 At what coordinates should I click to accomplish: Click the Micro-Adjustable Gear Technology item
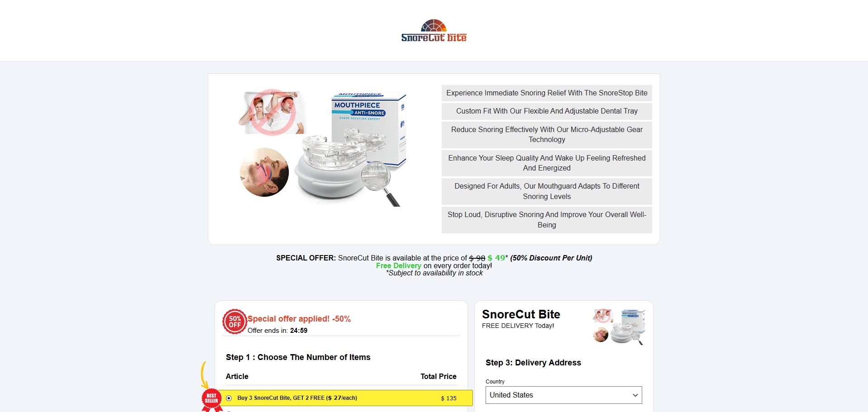547,135
